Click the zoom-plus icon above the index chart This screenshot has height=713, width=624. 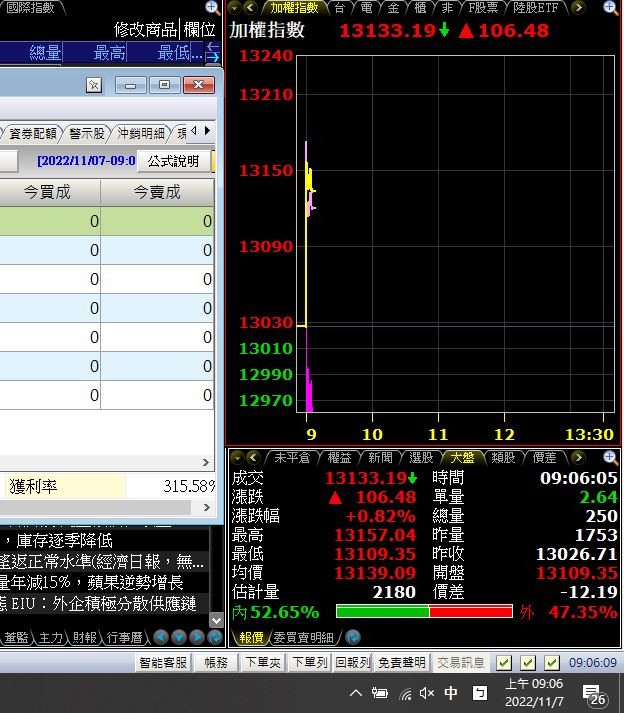click(610, 7)
